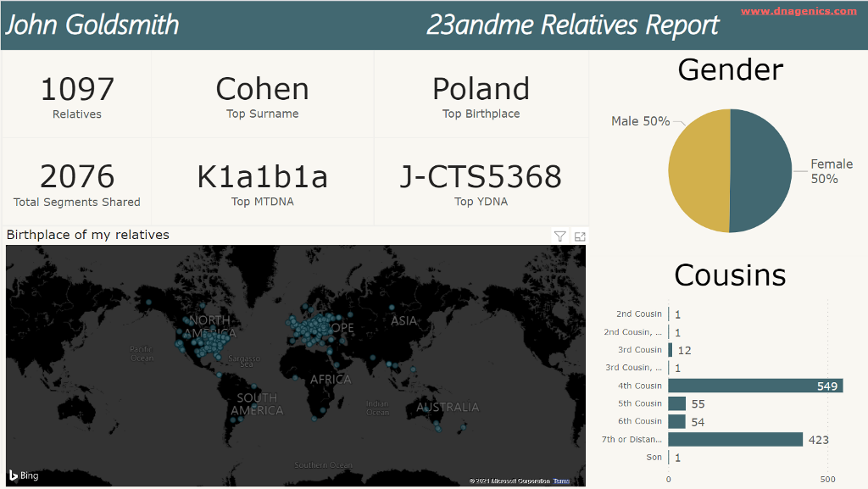Screen dimensions: 868x489
Task: Click the Son axis label
Action: coord(654,457)
